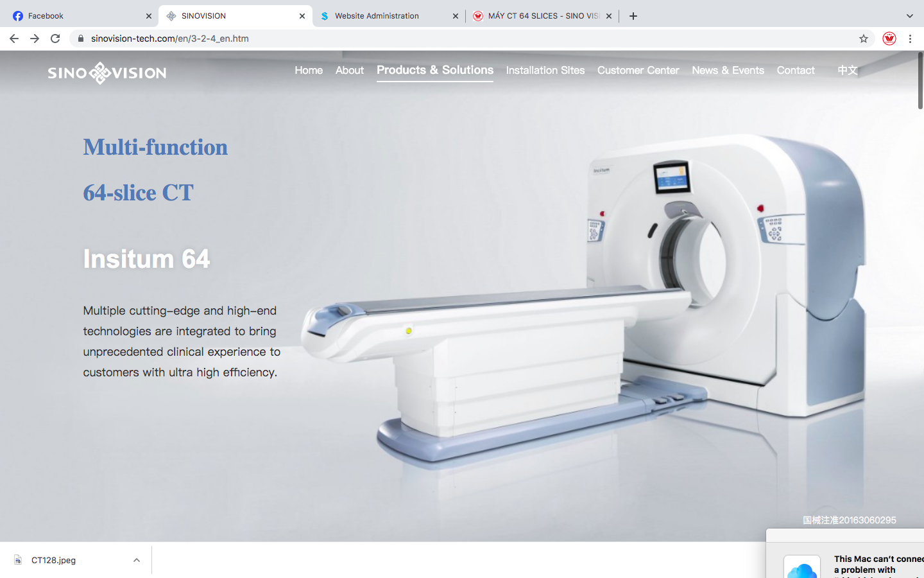Go to Installation Sites page
Screen dimensions: 924x578
coord(545,71)
